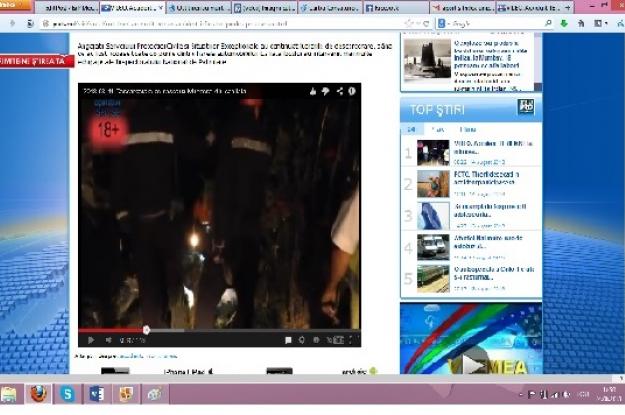625x415 pixels.
Task: Open the downloads green arrow icon
Action: click(564, 24)
